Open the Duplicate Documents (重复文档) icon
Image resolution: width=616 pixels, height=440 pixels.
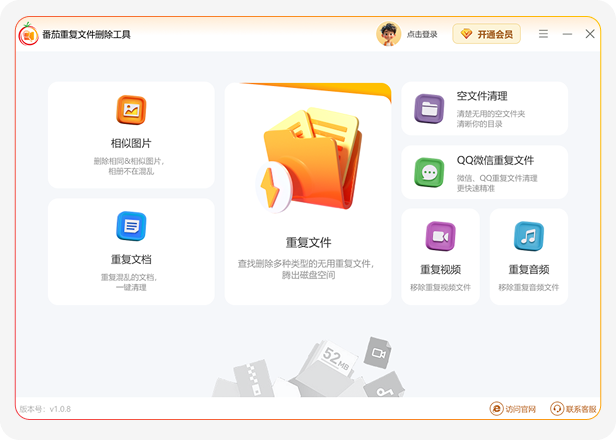point(131,227)
